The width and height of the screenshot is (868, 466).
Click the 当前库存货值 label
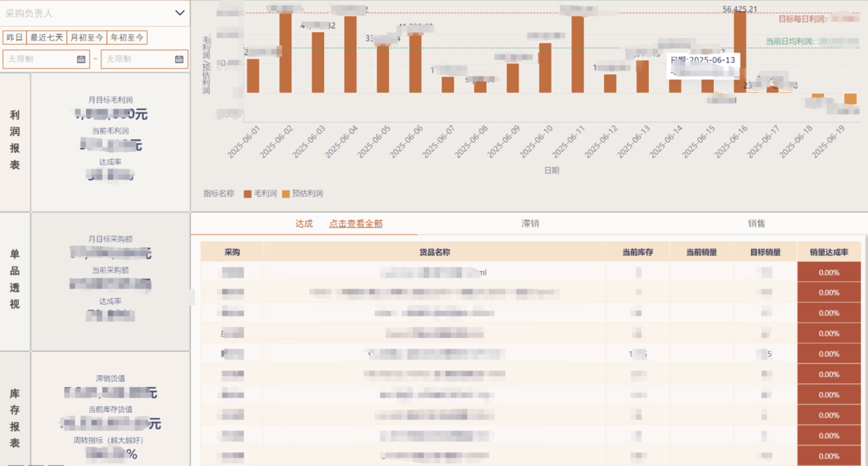(110, 409)
